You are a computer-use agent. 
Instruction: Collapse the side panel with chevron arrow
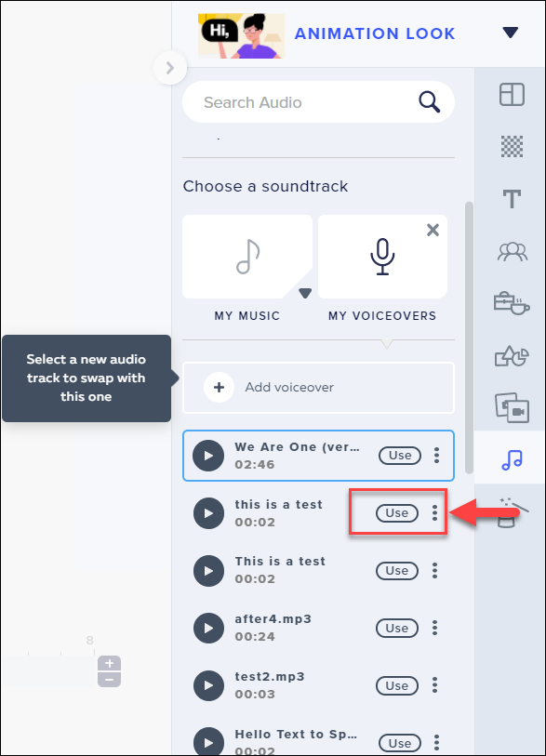(x=170, y=68)
